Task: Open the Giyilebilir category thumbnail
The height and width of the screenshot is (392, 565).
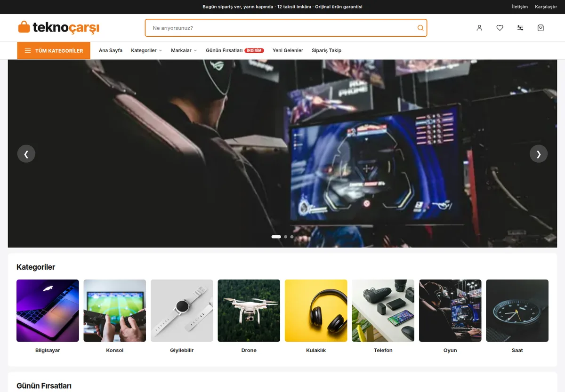Action: [x=182, y=311]
